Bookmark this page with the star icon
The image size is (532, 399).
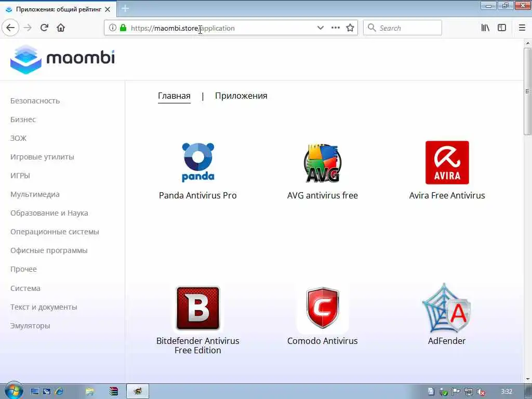350,28
